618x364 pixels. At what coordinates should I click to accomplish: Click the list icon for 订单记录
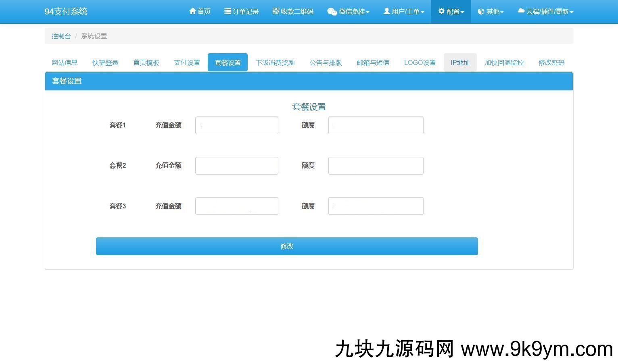click(x=228, y=11)
